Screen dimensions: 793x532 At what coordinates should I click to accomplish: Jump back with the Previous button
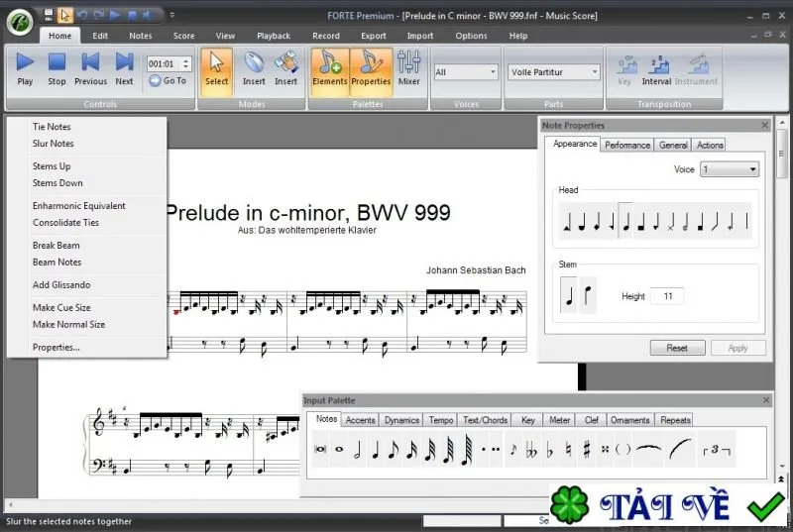(x=90, y=69)
